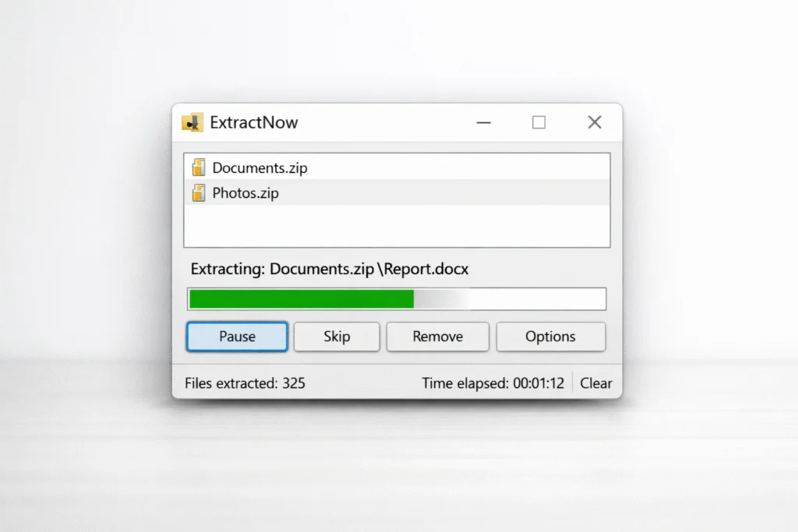The image size is (798, 532).
Task: Click the Photos.zip archive icon
Action: (199, 193)
